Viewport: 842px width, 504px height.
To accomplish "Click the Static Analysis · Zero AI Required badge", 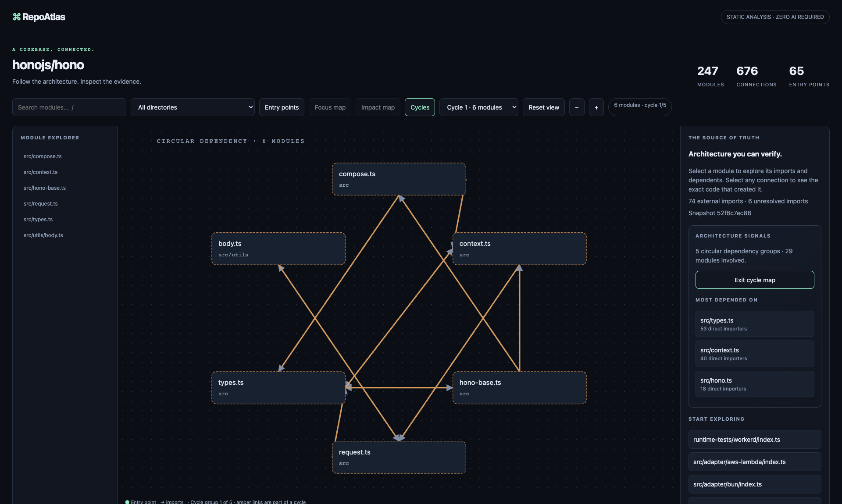I will click(775, 17).
